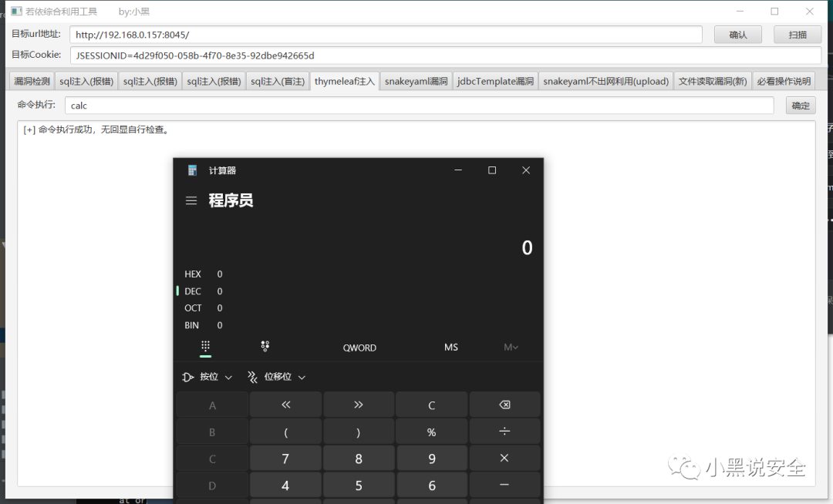Click the 目标Cookie input field
Image resolution: width=833 pixels, height=504 pixels.
click(x=446, y=55)
